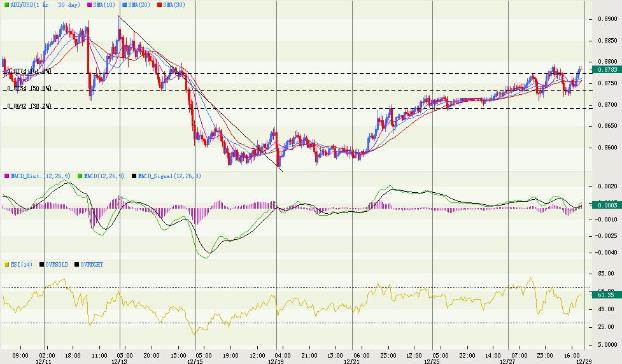Click the 12/27 date label
This screenshot has width=622, height=364.
507,361
